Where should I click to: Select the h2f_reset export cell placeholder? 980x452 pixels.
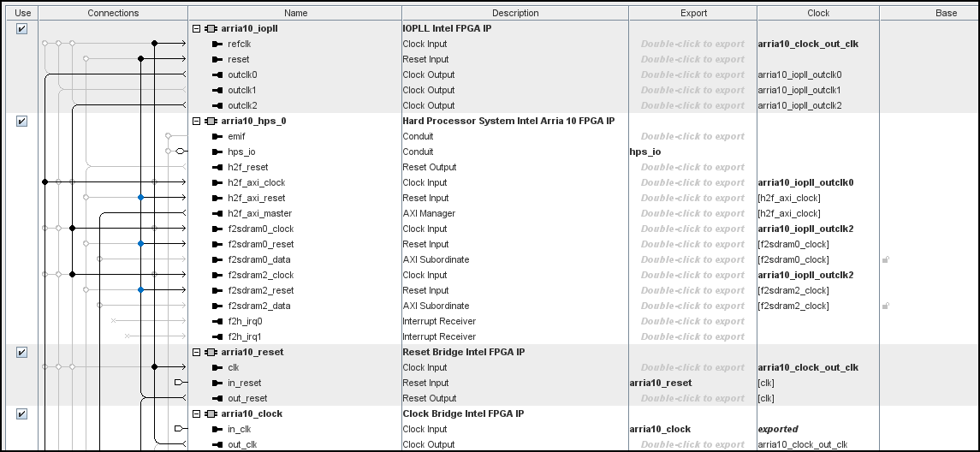pos(692,168)
